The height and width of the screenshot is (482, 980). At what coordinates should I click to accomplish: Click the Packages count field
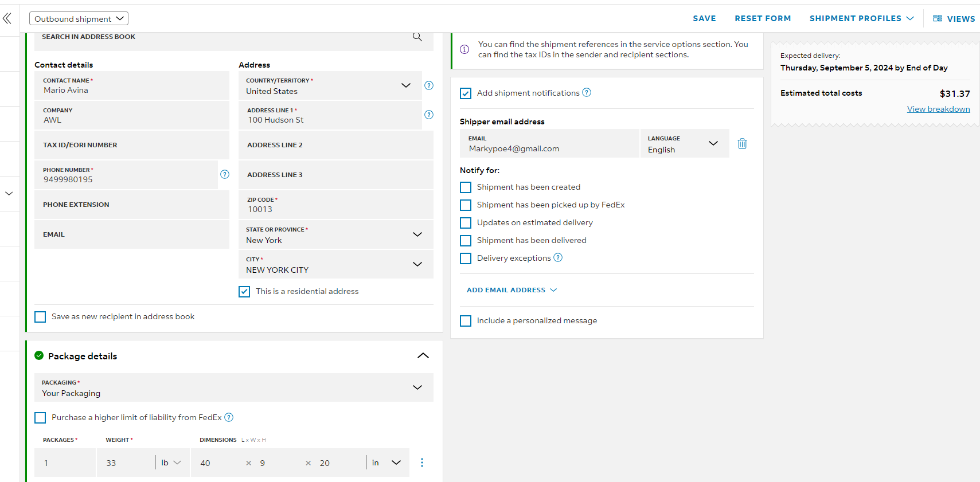[x=65, y=463]
